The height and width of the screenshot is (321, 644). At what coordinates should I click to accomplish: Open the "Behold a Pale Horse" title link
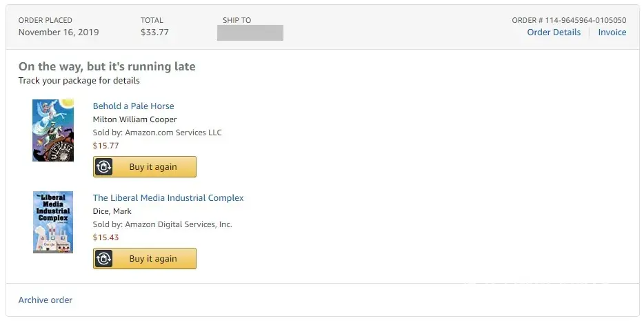(x=133, y=106)
